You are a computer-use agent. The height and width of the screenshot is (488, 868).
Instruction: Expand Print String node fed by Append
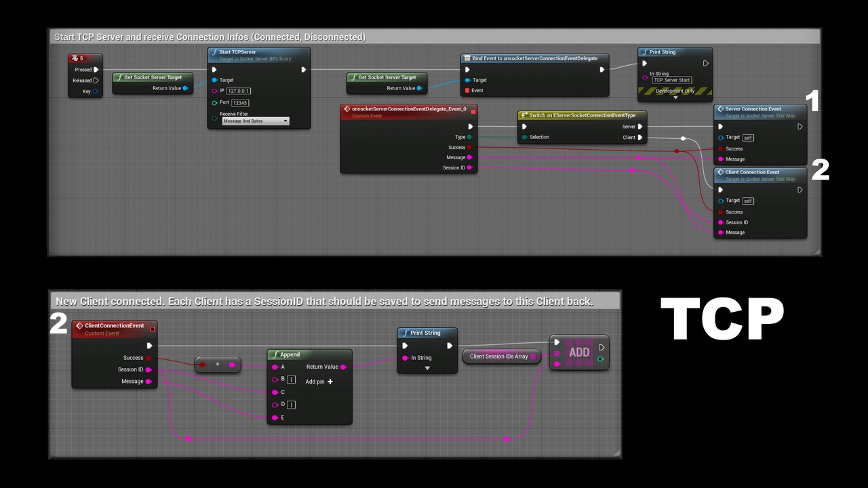tap(427, 368)
